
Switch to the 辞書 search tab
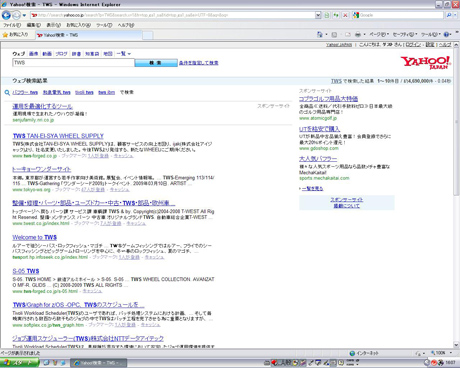coord(76,54)
